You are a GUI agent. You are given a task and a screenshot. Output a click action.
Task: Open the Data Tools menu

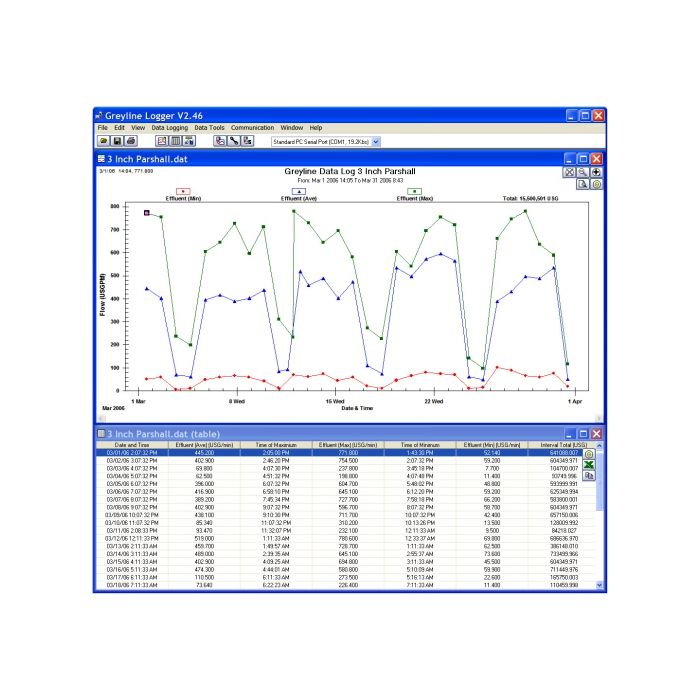(x=209, y=128)
